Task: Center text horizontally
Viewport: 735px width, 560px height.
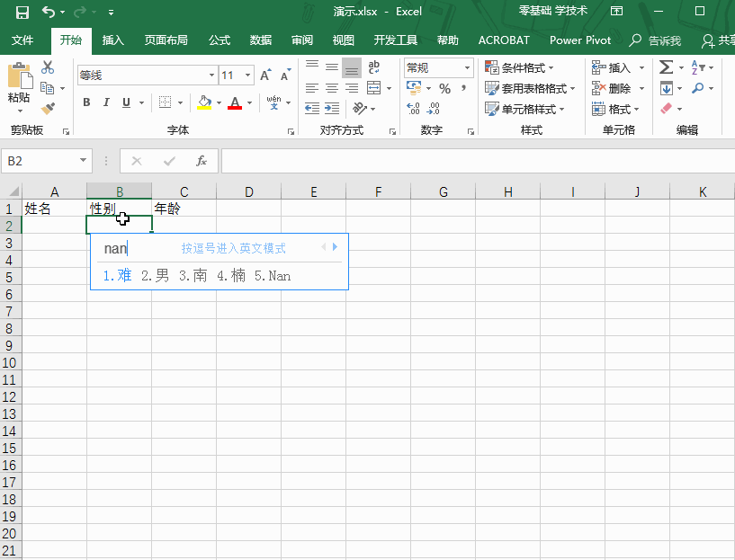Action: (332, 87)
